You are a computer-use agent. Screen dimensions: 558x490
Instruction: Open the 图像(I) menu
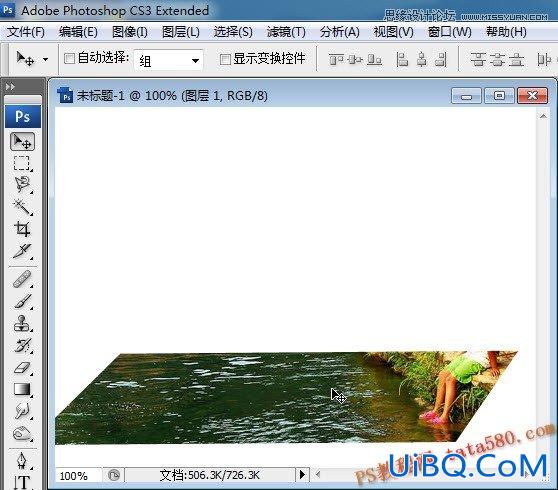(130, 32)
